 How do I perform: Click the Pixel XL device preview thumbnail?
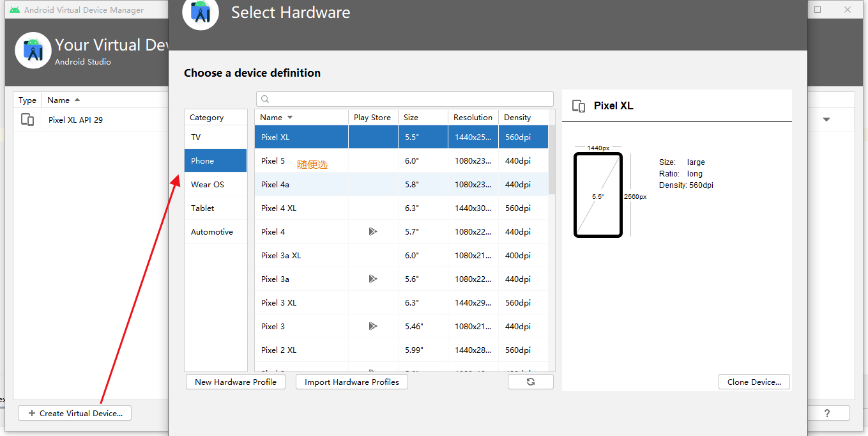(x=598, y=195)
